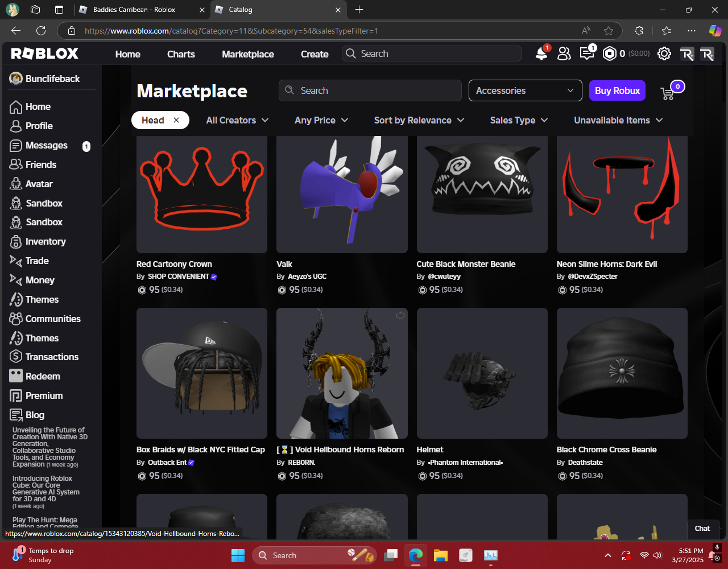Open Neon Slime Horns thumbnail

click(622, 194)
